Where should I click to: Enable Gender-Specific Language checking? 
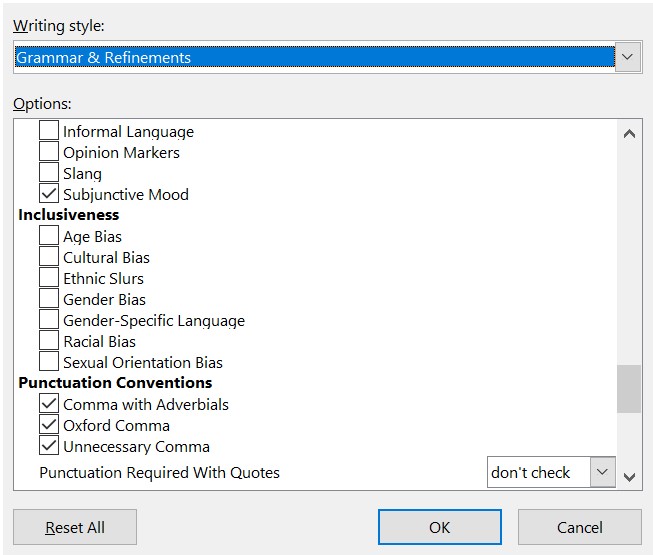point(49,320)
